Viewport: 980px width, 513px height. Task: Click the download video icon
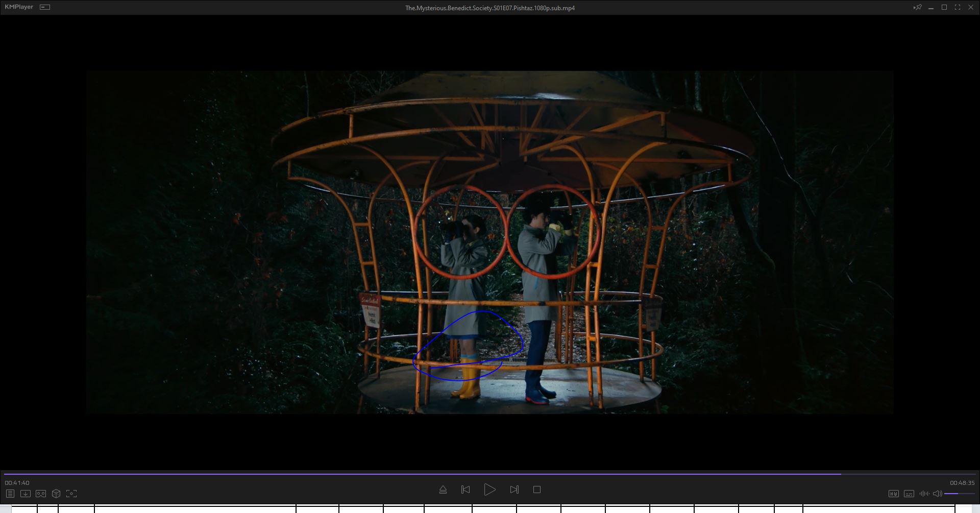(x=25, y=494)
